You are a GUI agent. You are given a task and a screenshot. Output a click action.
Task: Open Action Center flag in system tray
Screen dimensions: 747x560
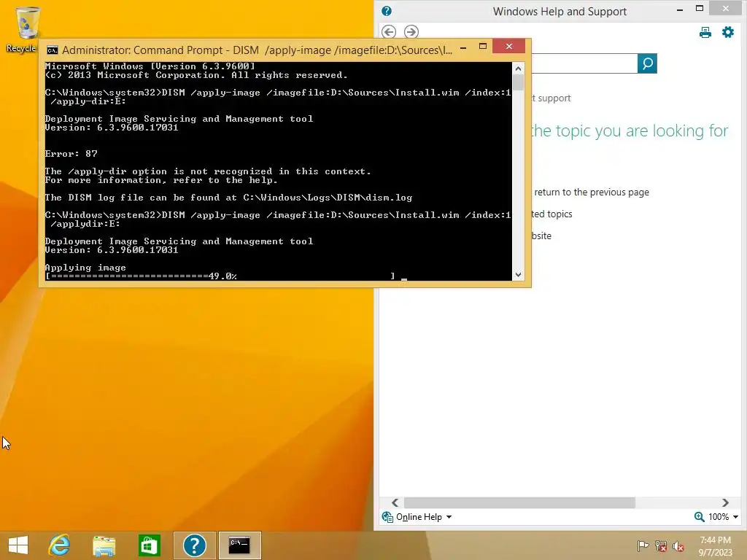tap(643, 545)
